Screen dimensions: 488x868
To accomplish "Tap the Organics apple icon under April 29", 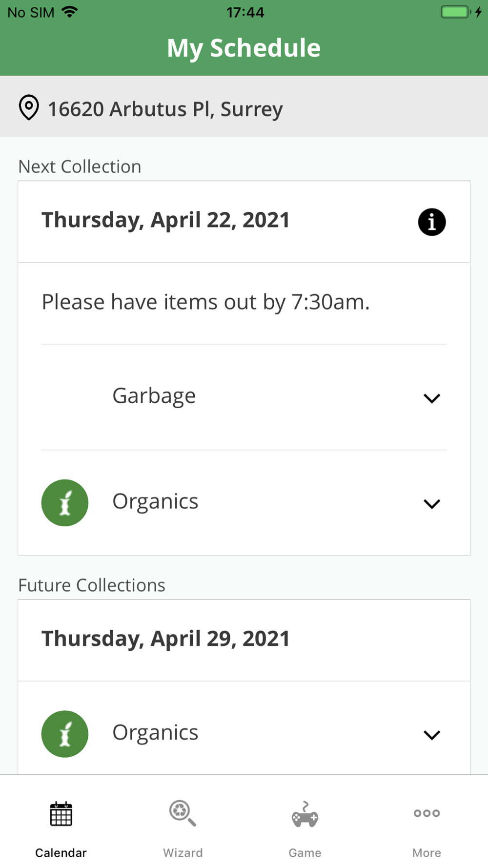I will pyautogui.click(x=65, y=734).
